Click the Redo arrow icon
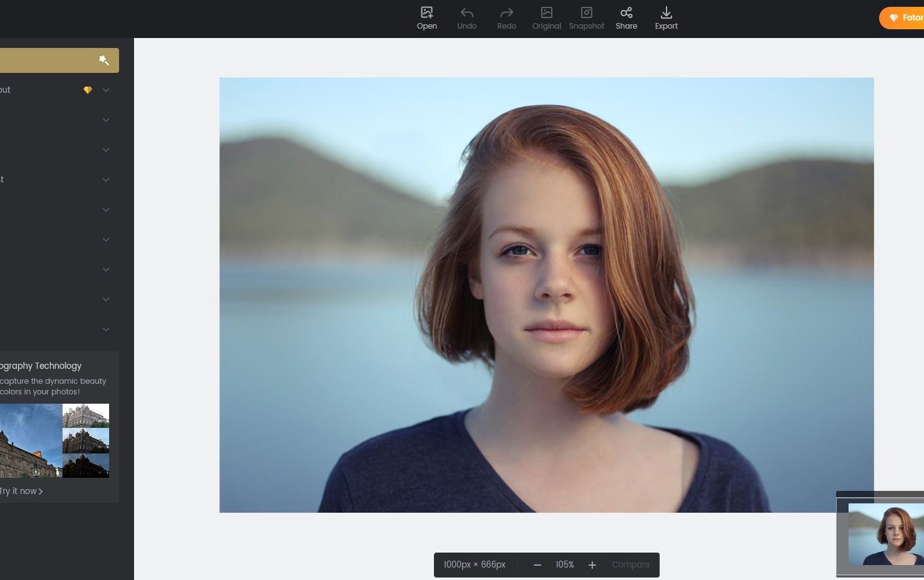Viewport: 924px width, 580px height. (506, 13)
